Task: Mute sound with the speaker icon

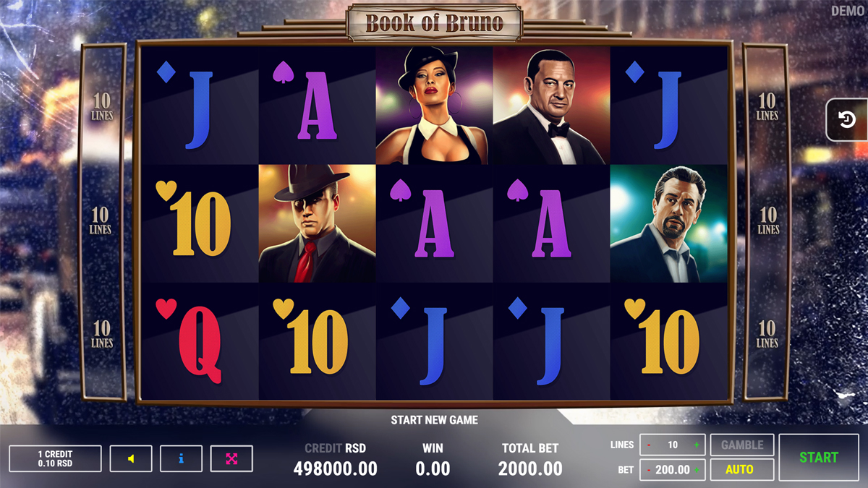Action: [x=131, y=458]
